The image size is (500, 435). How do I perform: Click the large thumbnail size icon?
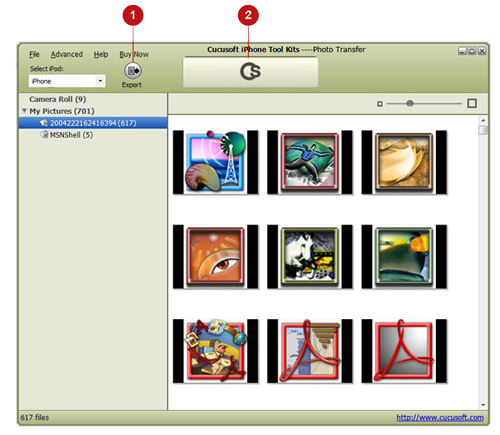point(472,103)
